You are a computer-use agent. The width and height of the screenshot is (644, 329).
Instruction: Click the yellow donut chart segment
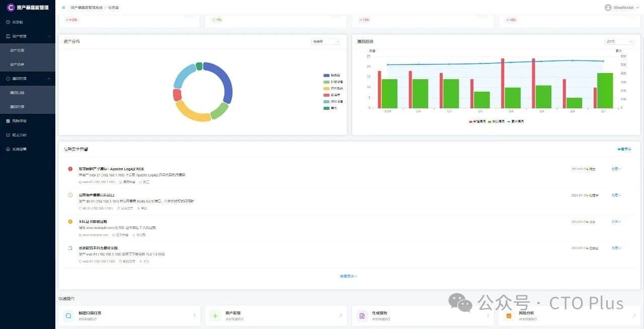pos(191,113)
